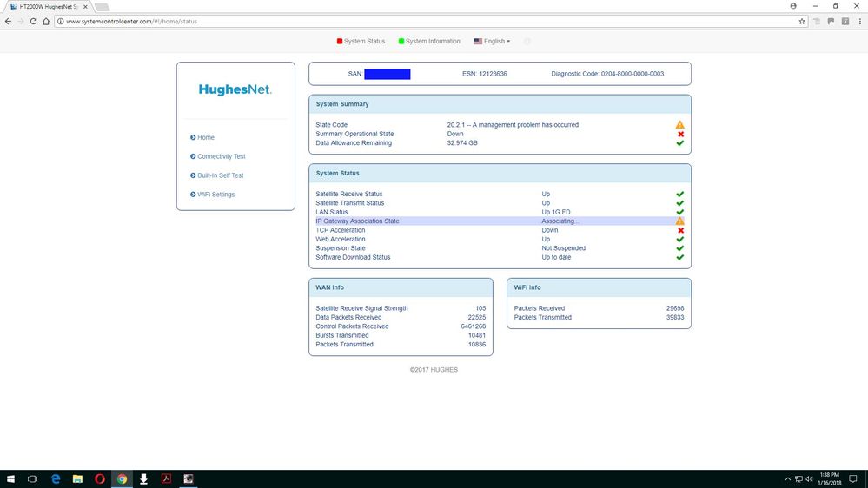Reload the page
Viewport: 868px width, 488px height.
33,22
